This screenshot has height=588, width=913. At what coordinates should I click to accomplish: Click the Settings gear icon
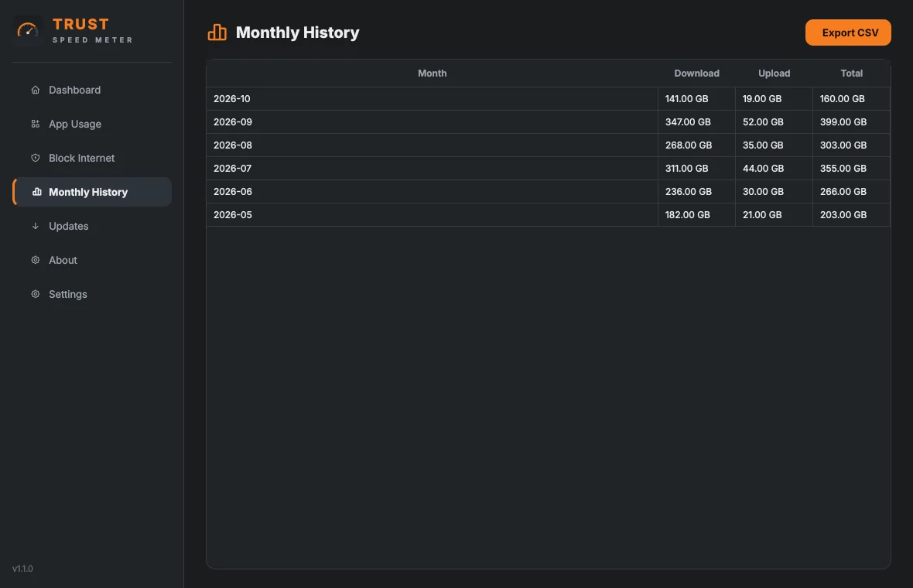[x=36, y=294]
